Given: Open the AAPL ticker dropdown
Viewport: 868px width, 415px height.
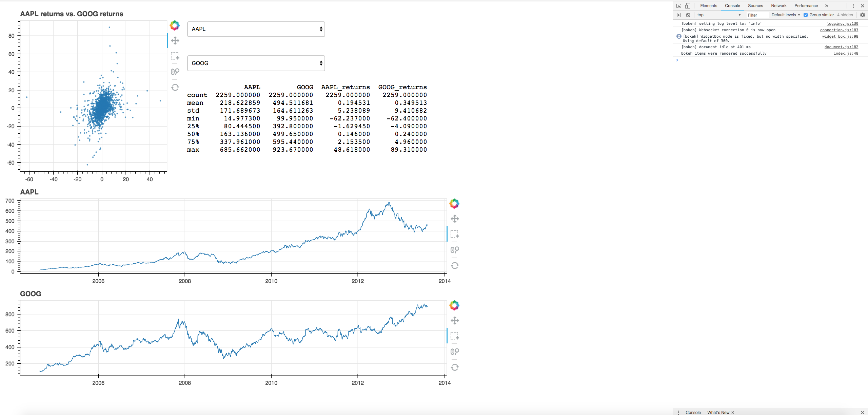Looking at the screenshot, I should [x=256, y=29].
